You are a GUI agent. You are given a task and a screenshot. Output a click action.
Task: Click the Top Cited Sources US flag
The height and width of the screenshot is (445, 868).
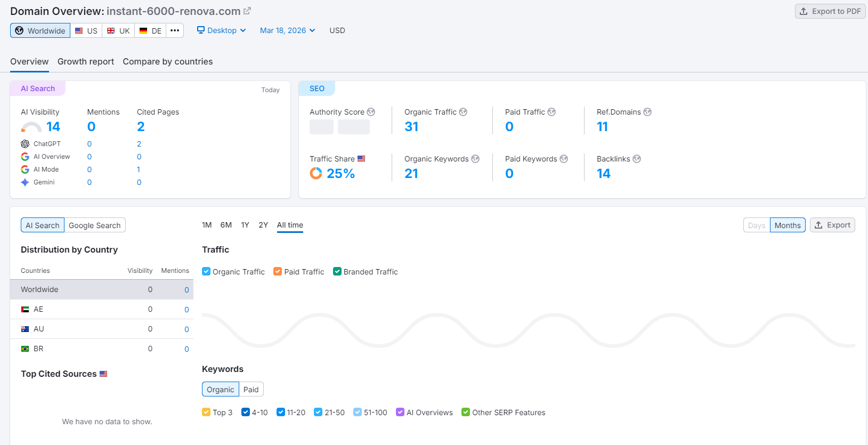pyautogui.click(x=103, y=374)
